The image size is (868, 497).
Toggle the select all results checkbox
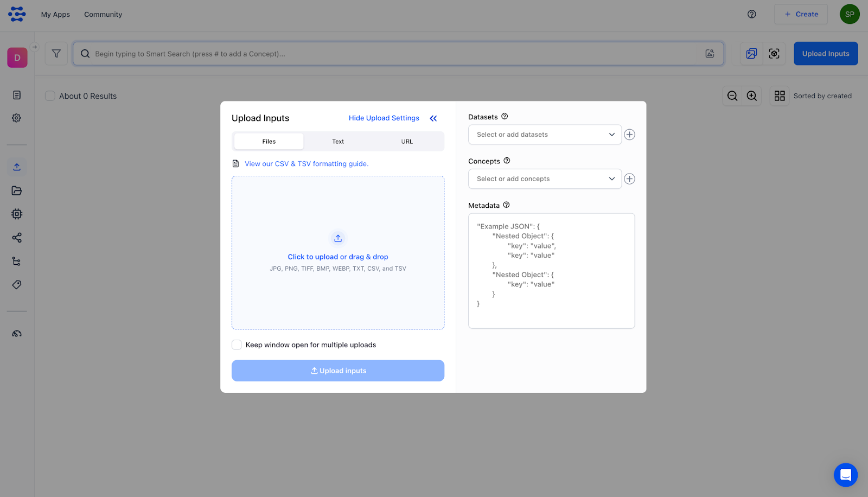point(50,96)
